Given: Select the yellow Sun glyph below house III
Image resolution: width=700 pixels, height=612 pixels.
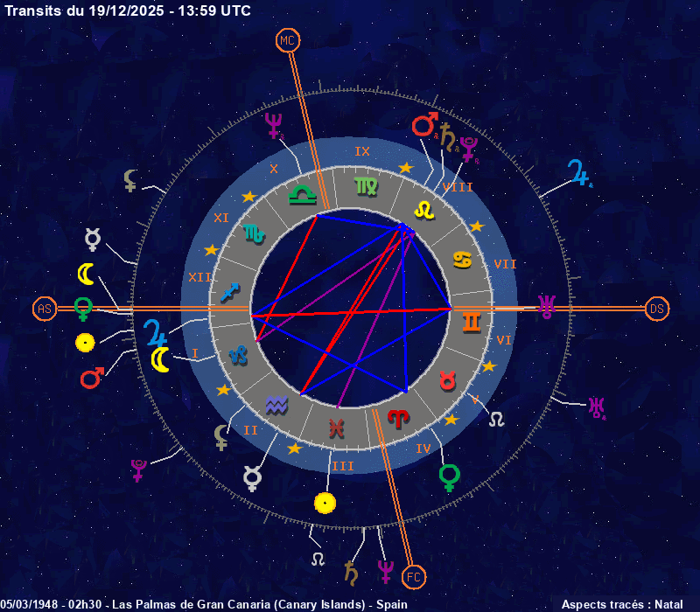Looking at the screenshot, I should click(325, 503).
